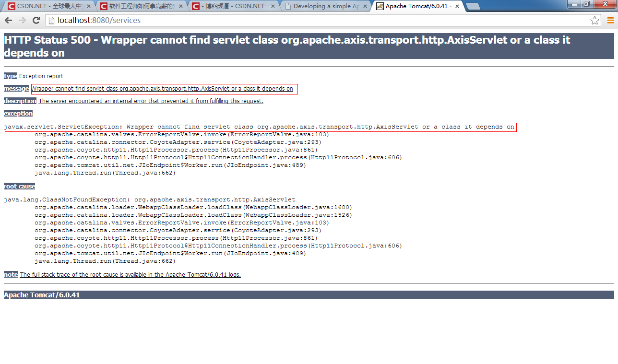Click the 'type' label
The height and width of the screenshot is (364, 618).
coord(11,76)
